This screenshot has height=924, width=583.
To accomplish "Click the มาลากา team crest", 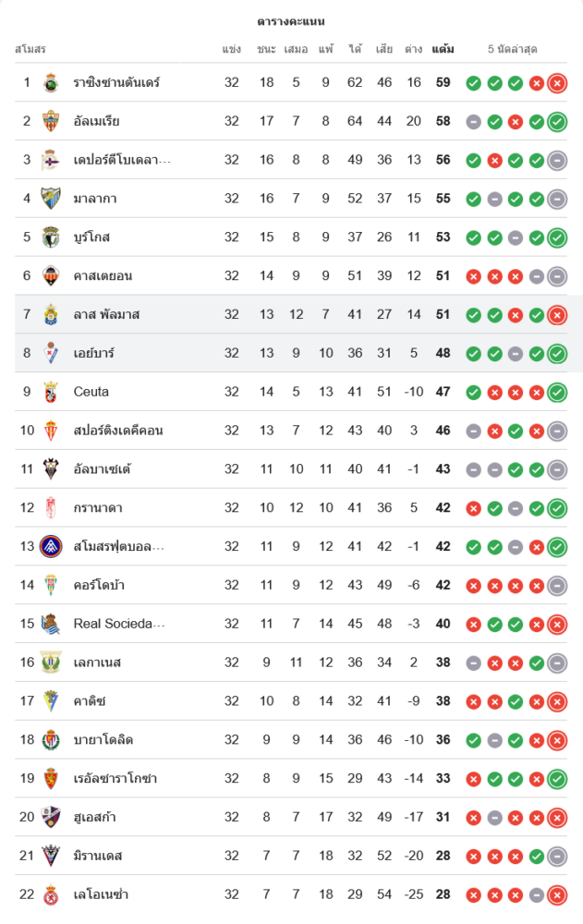I will pos(51,199).
